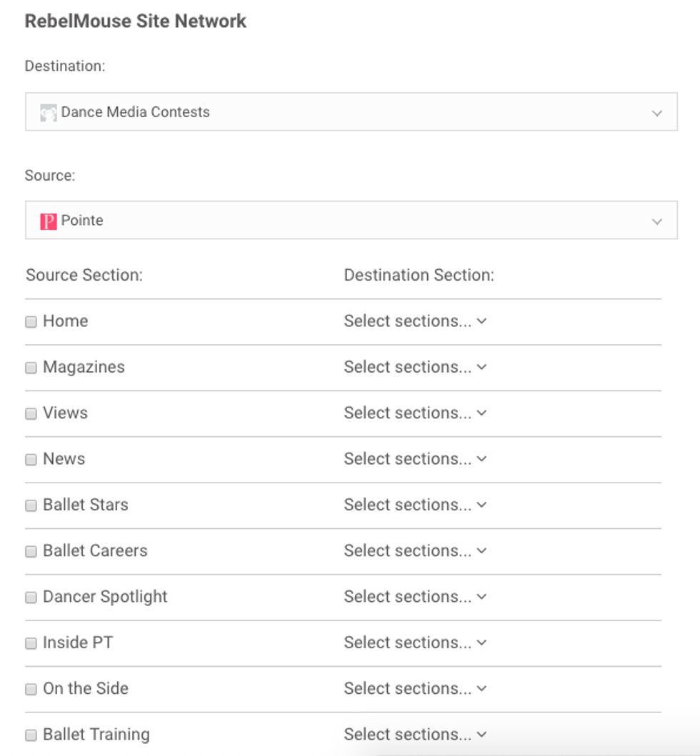
Task: Toggle the Ballet Stars checkbox
Action: pos(31,505)
